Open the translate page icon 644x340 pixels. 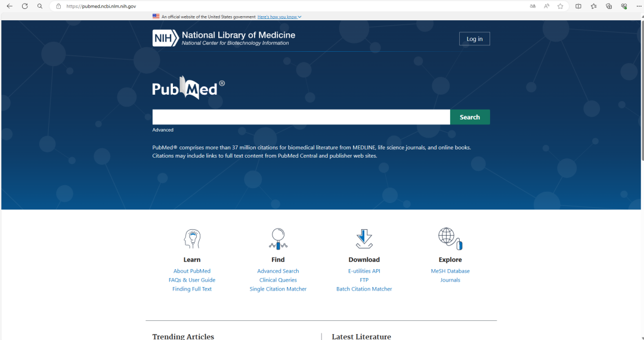pos(532,6)
